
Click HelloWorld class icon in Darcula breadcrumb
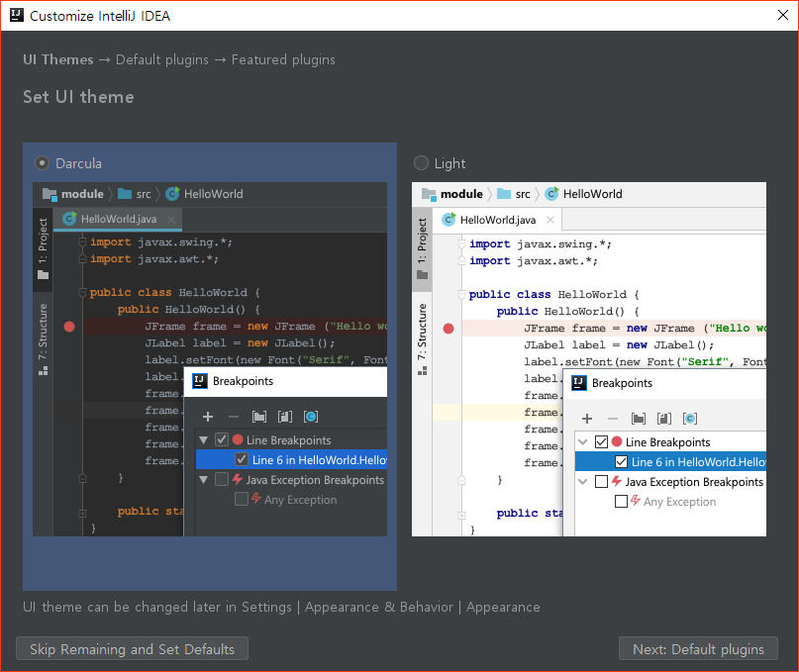(x=172, y=194)
